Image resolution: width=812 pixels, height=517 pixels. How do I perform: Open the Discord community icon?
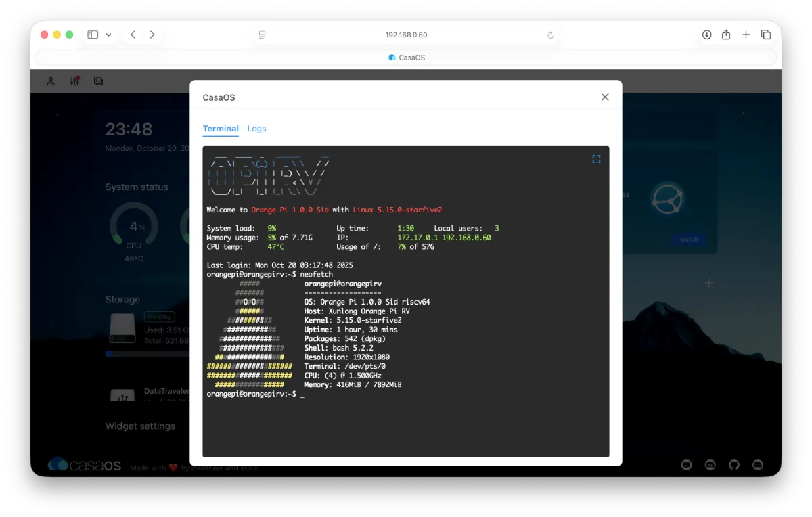710,465
